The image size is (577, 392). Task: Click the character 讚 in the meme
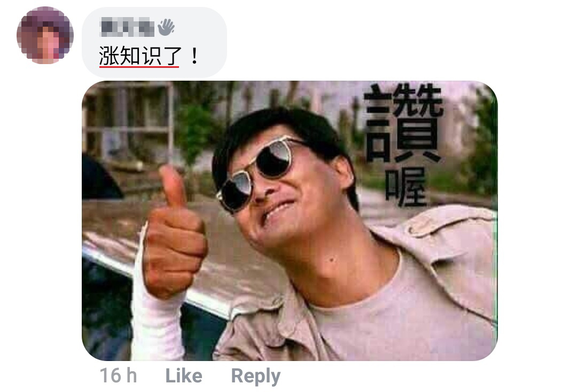pos(404,123)
